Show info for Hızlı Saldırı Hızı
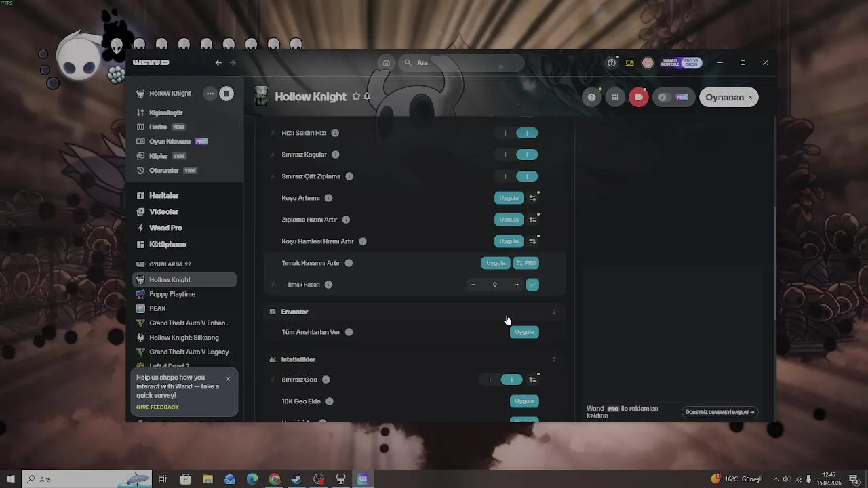Image resolution: width=868 pixels, height=488 pixels. 335,133
